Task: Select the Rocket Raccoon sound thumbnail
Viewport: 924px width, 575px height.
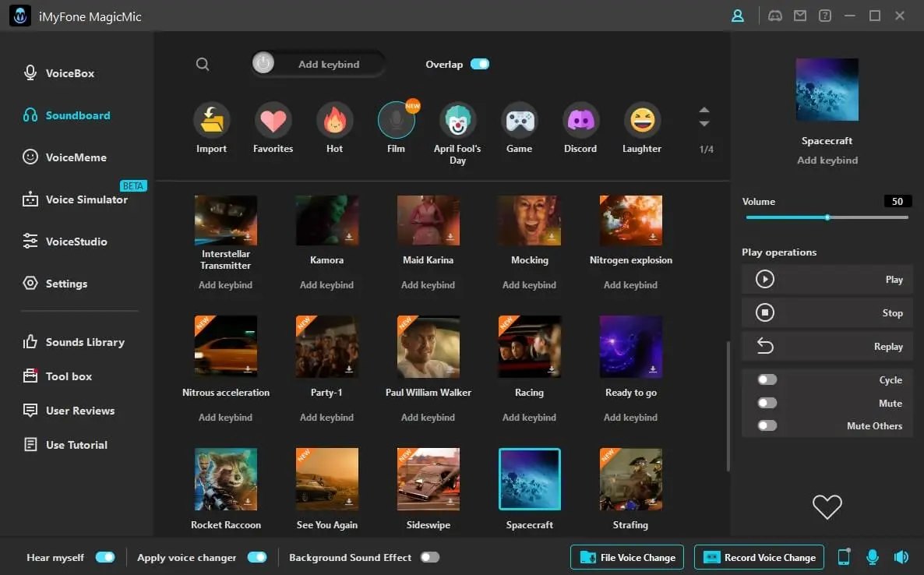Action: (226, 479)
